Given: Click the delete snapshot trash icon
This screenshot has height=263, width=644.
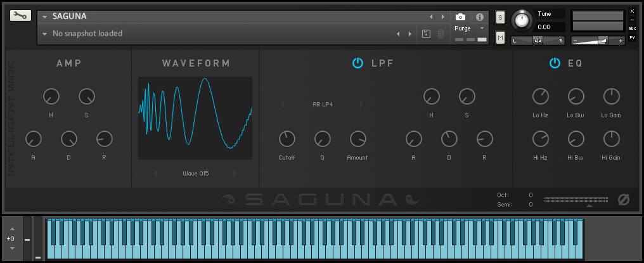Looking at the screenshot, I should click(x=441, y=34).
